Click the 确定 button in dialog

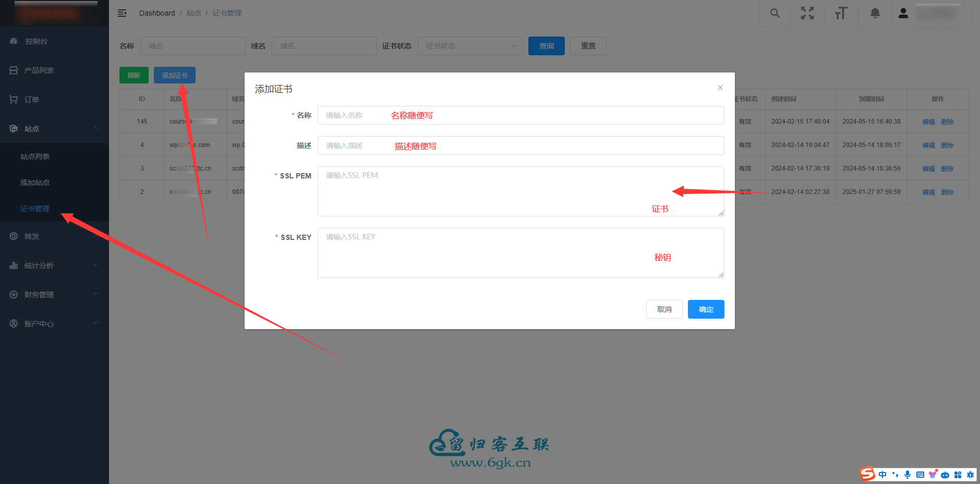(706, 309)
